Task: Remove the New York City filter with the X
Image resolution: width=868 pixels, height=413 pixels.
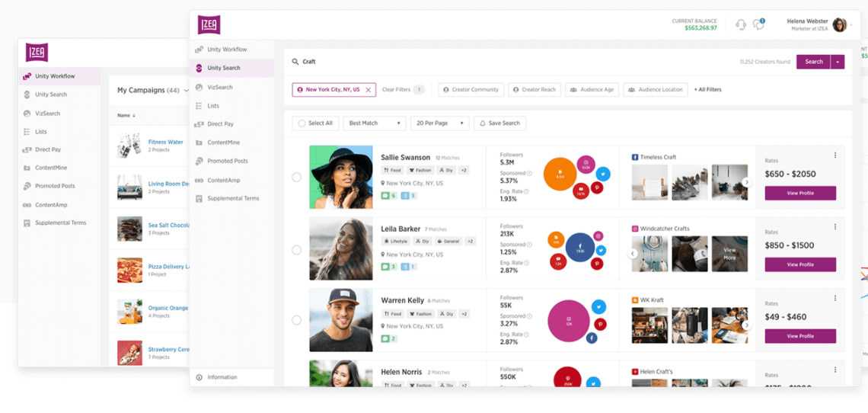Action: point(368,90)
